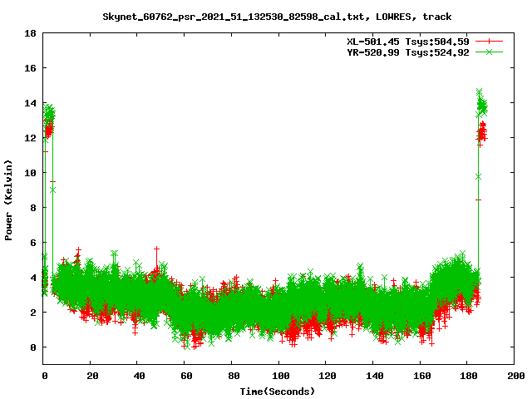Image resolution: width=532 pixels, height=399 pixels.
Task: Select the legend entry "YR-520.99 Tsys:524.92"
Action: point(408,52)
